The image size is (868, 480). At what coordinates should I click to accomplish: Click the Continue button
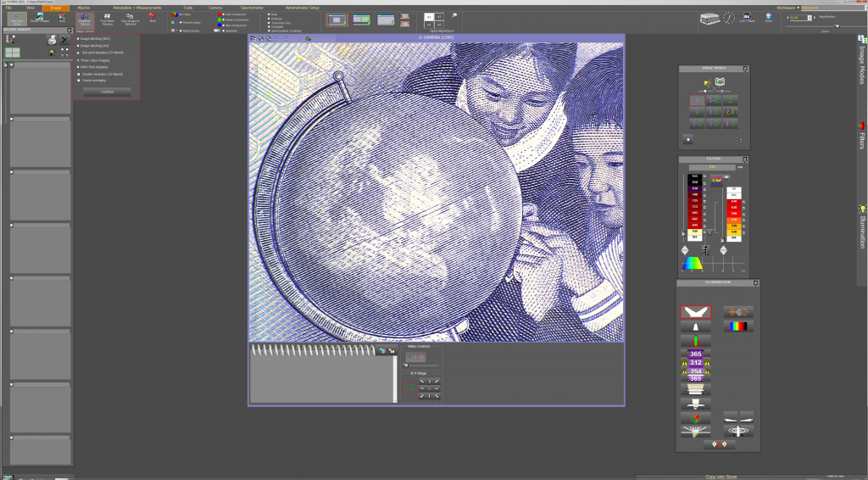pos(107,92)
